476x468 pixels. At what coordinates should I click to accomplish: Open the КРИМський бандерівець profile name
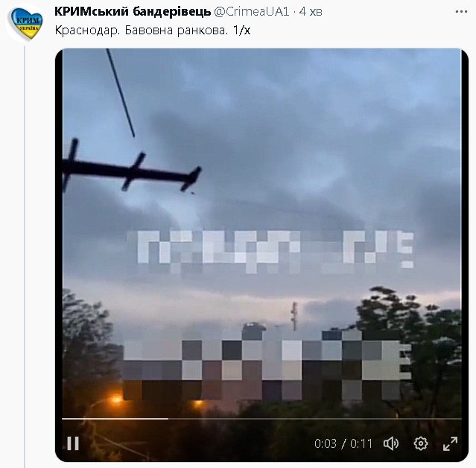pyautogui.click(x=133, y=11)
